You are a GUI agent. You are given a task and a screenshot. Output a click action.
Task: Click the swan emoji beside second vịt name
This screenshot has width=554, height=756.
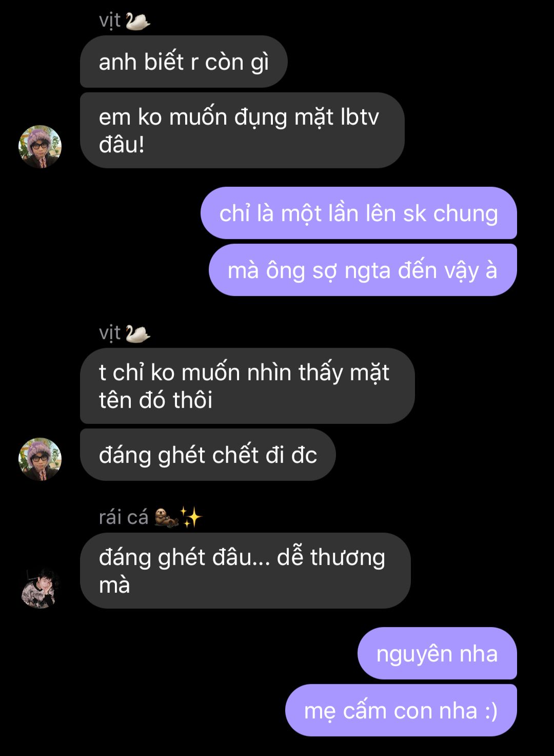137,334
